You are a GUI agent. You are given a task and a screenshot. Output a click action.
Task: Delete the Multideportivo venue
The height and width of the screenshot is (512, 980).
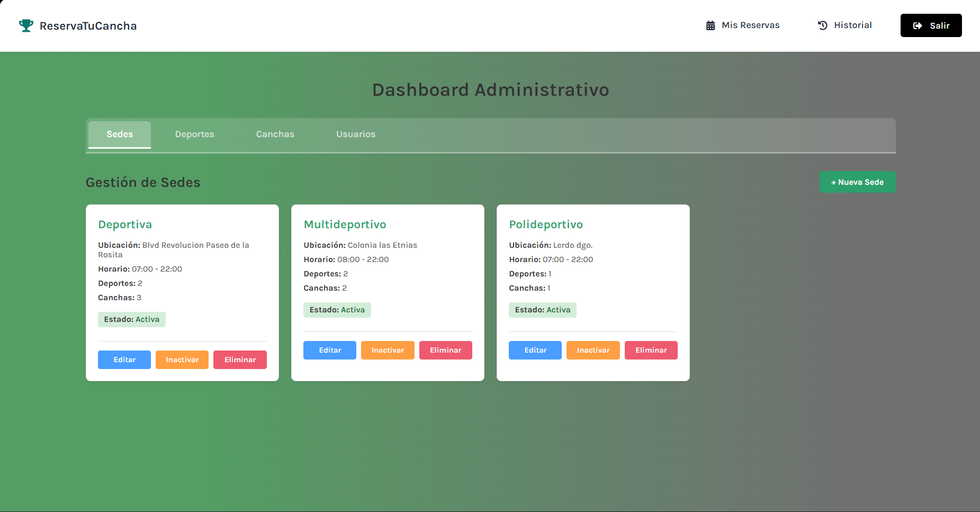[x=446, y=350]
